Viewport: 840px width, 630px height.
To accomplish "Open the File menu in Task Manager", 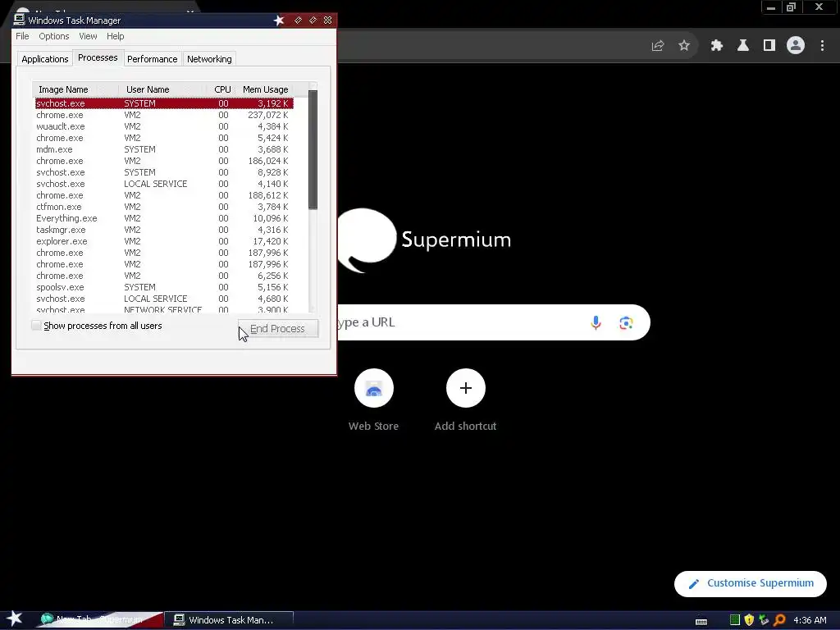I will pos(22,36).
